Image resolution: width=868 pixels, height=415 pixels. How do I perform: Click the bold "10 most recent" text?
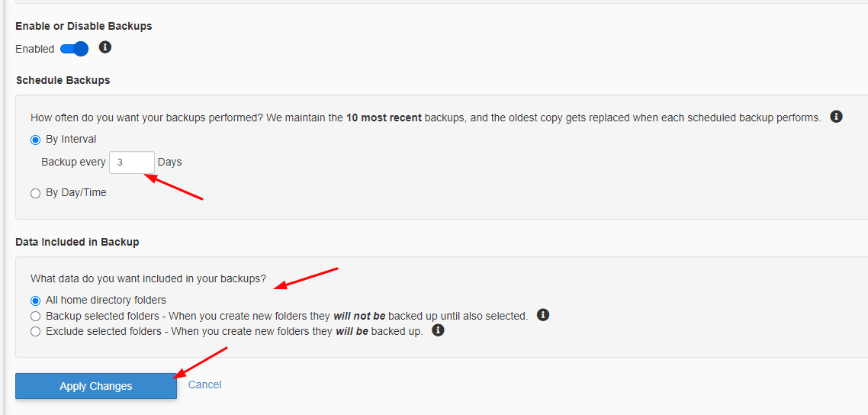[x=384, y=117]
